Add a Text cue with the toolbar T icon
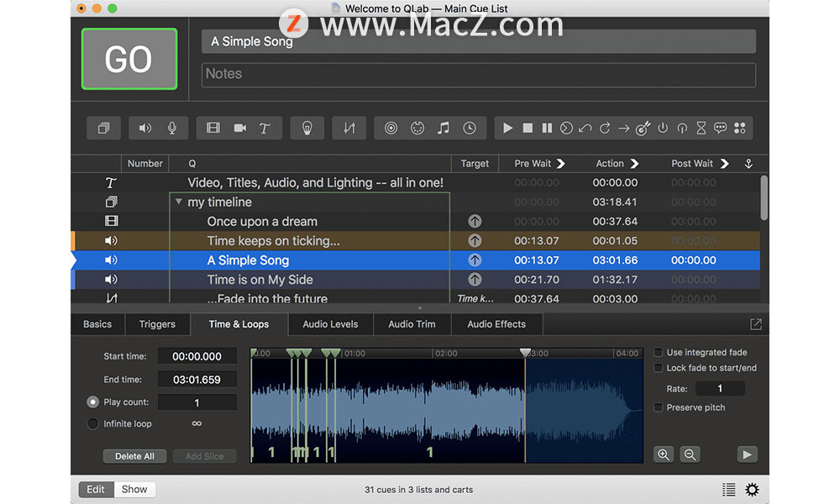Screen dimensions: 840x504 point(265,128)
